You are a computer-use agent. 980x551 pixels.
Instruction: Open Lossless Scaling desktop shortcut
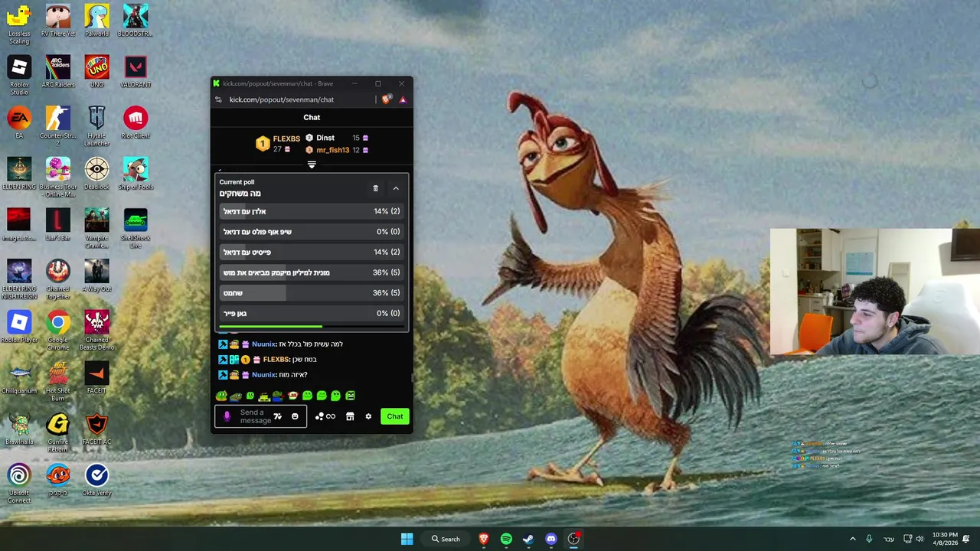coord(19,25)
